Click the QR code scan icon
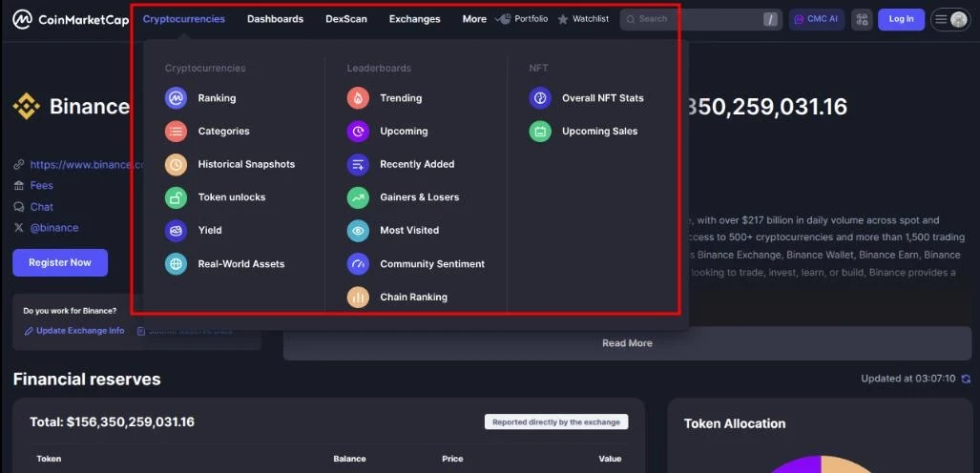This screenshot has height=473, width=980. coord(862,19)
